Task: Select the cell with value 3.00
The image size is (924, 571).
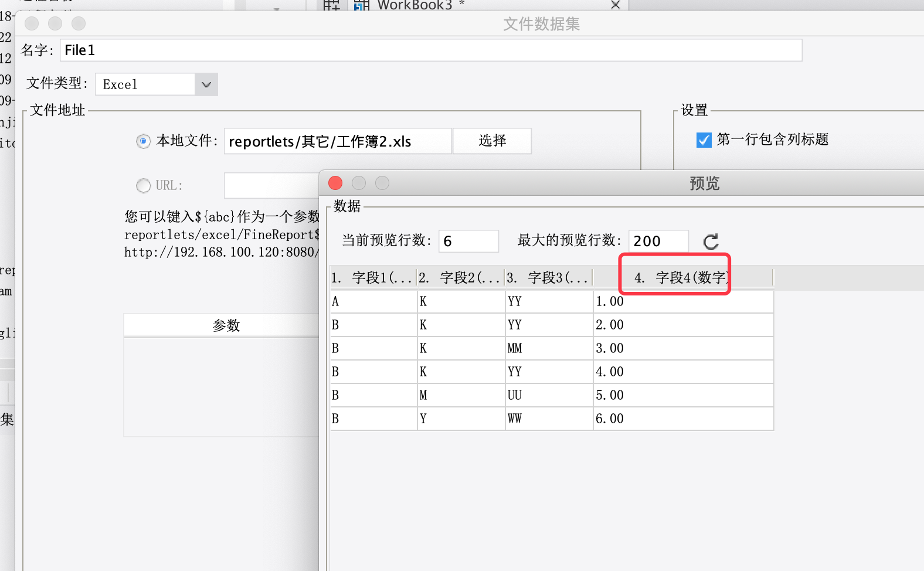Action: click(684, 348)
